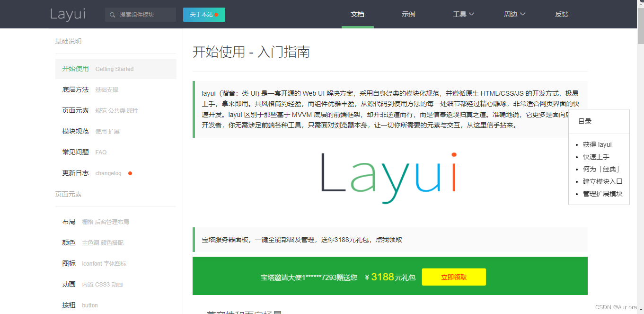
Task: Jump to 何为「经典」 in 目录
Action: coord(601,169)
